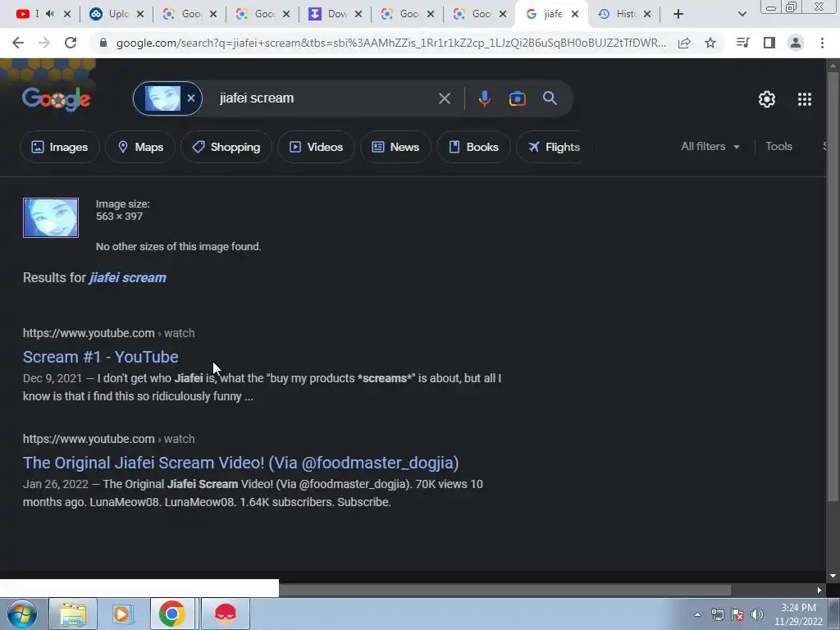Filter results by Books
Image resolution: width=840 pixels, height=630 pixels.
coord(473,147)
